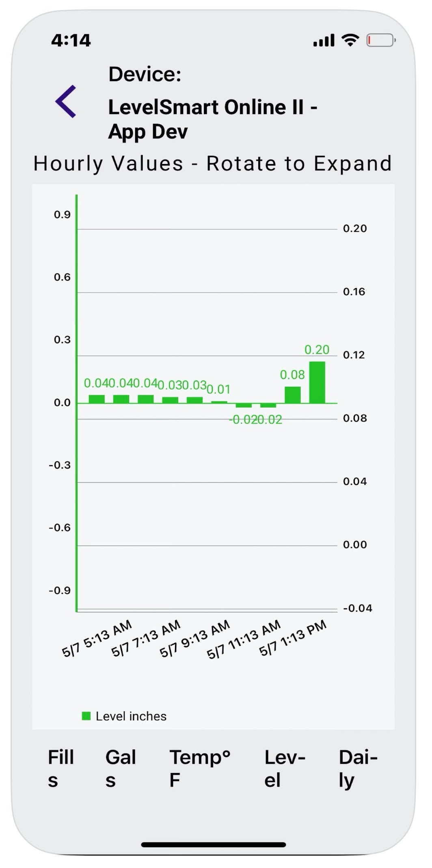Viewport: 432px width, 868px height.
Task: Open the Fills tab
Action: pos(60,769)
